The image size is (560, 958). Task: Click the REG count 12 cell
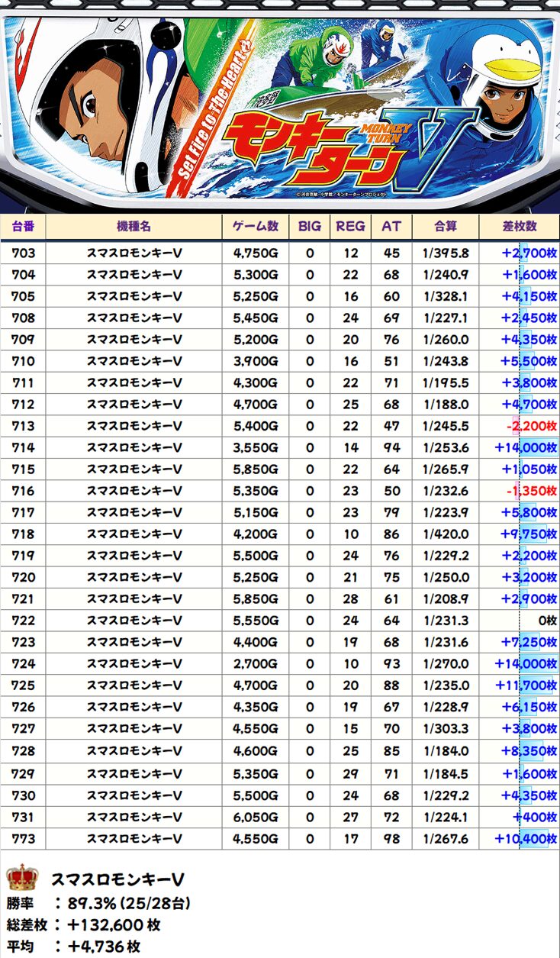pos(350,253)
